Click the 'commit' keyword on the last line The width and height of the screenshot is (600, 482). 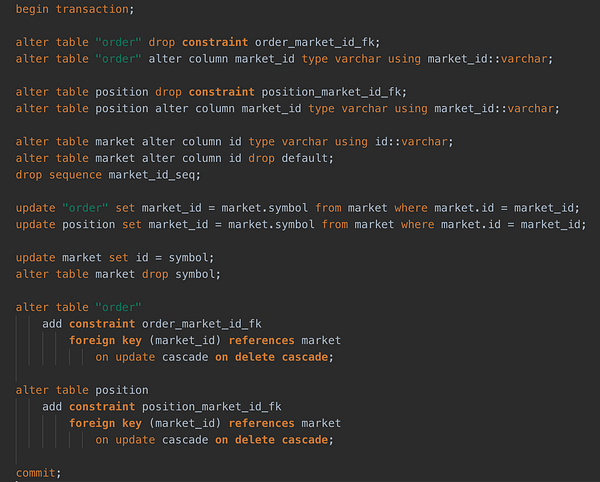pos(36,473)
